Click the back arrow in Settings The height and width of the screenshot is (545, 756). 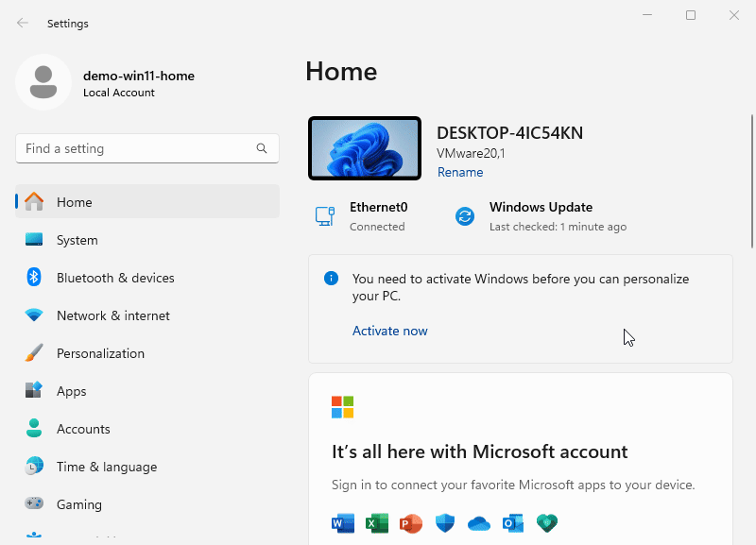(23, 23)
